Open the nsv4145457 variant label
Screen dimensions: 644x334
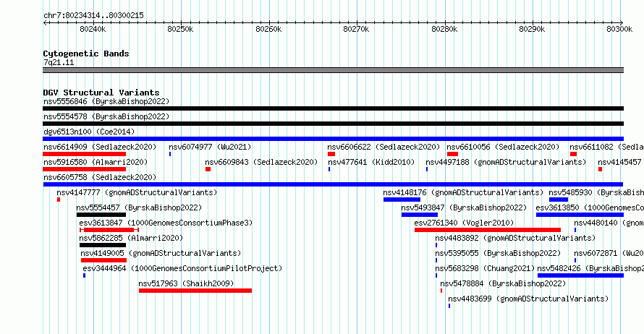pyautogui.click(x=621, y=162)
